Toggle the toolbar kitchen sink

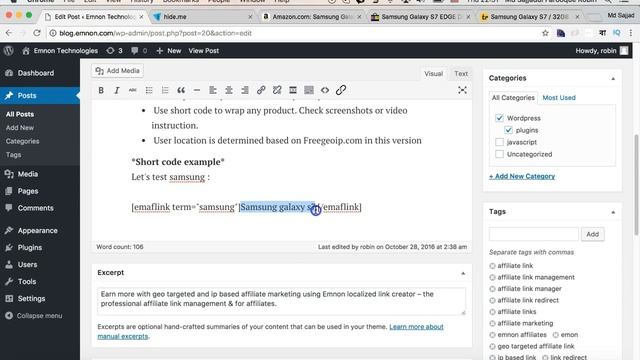tap(309, 90)
